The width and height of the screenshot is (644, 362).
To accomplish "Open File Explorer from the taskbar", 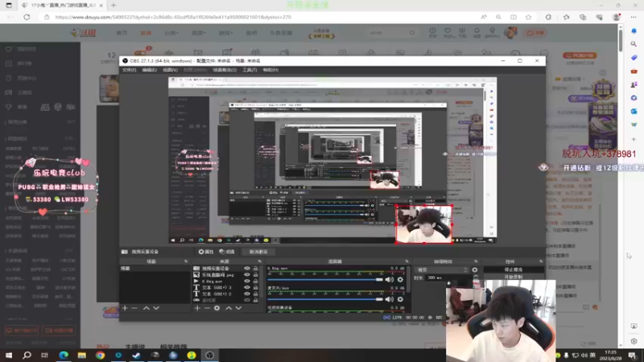I will click(x=82, y=356).
